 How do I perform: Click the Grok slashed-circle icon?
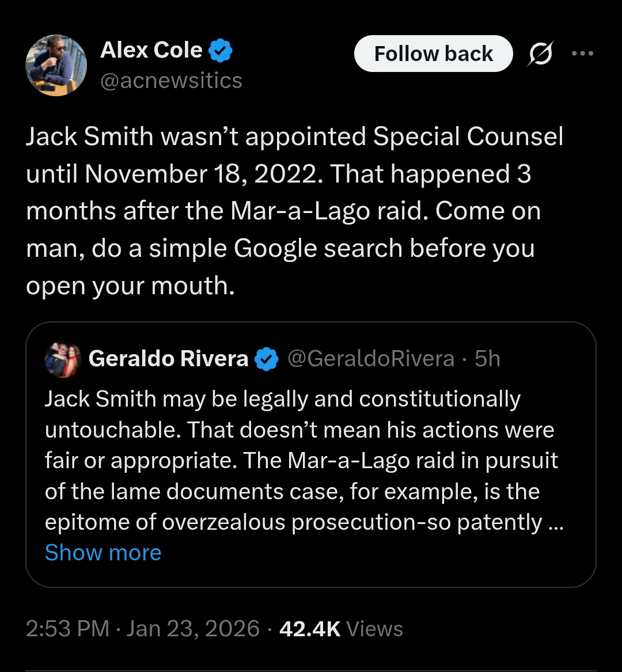[540, 54]
